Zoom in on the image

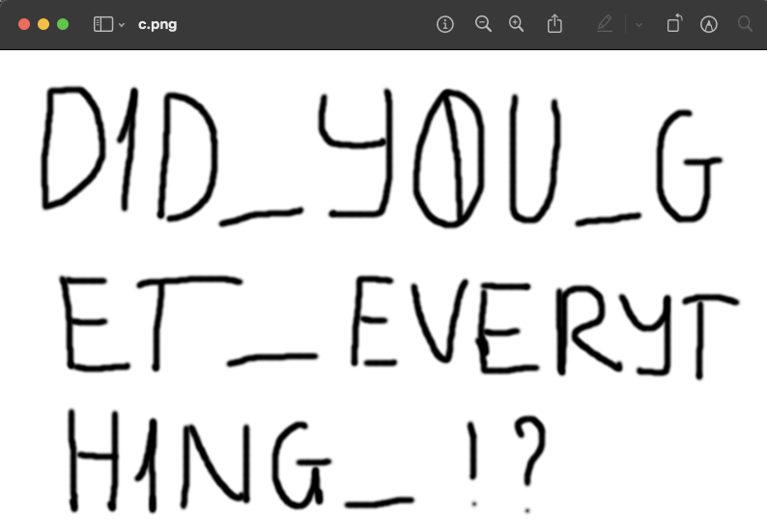click(516, 24)
